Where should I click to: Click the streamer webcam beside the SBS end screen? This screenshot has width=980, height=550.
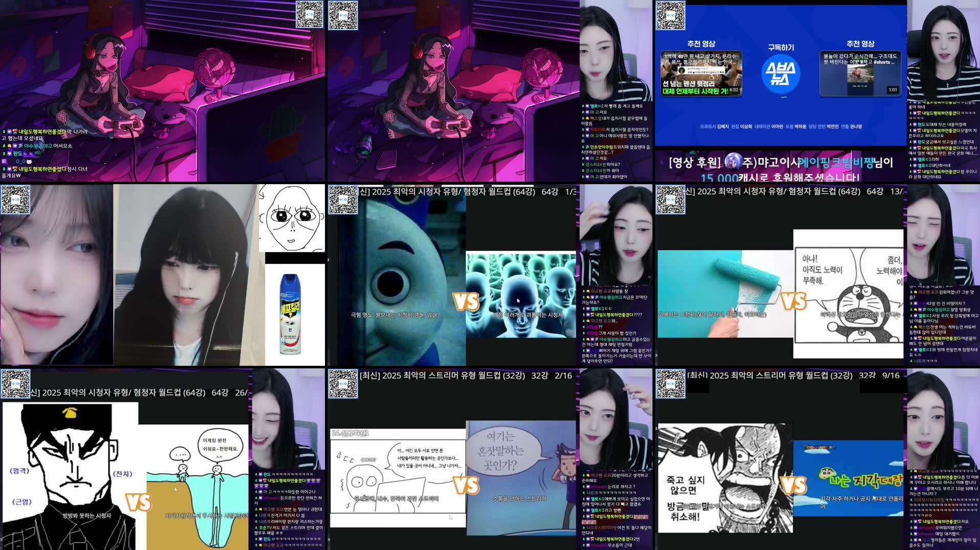(x=943, y=51)
